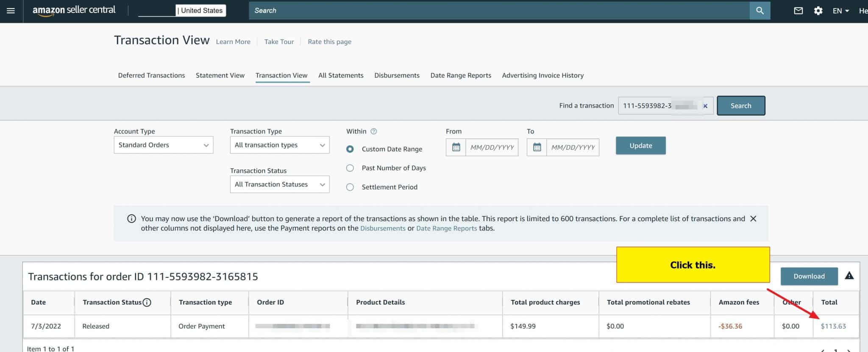Open the Account Type Standard Orders dropdown

(x=164, y=145)
